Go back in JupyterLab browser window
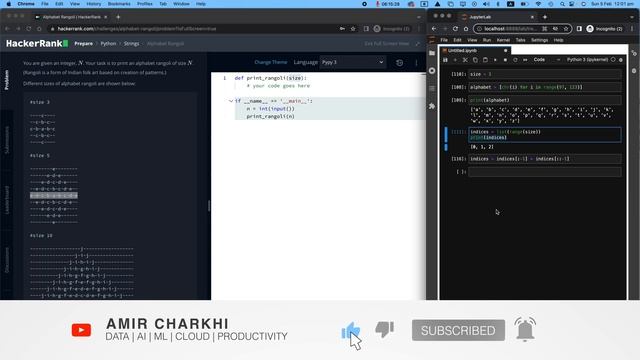The image size is (640, 360). pos(434,29)
